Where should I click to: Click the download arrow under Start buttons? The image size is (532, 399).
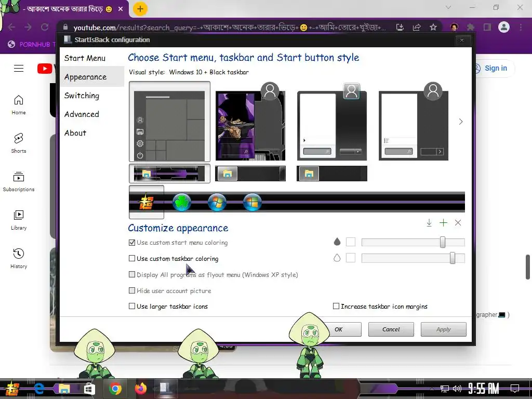[x=429, y=223]
